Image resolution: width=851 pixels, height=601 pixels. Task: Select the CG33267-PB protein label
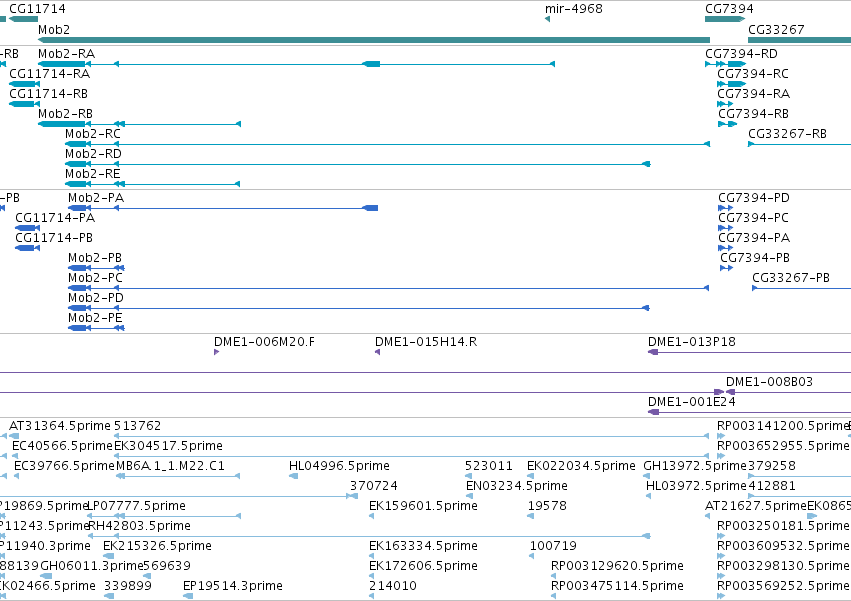coord(791,278)
